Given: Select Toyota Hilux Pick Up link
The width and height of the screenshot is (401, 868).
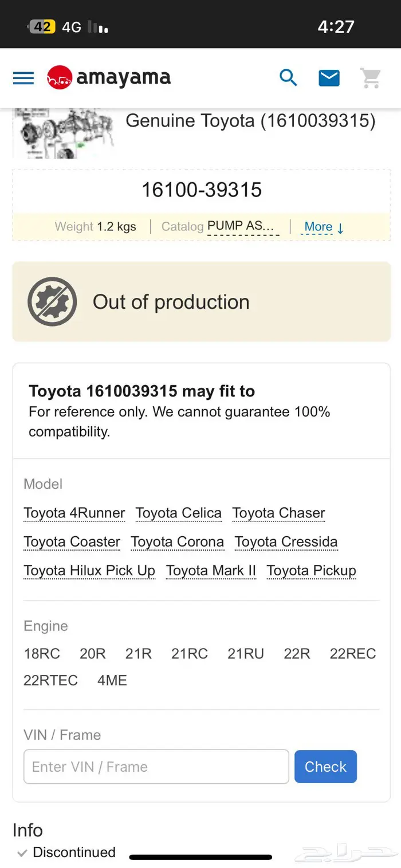Looking at the screenshot, I should tap(89, 571).
